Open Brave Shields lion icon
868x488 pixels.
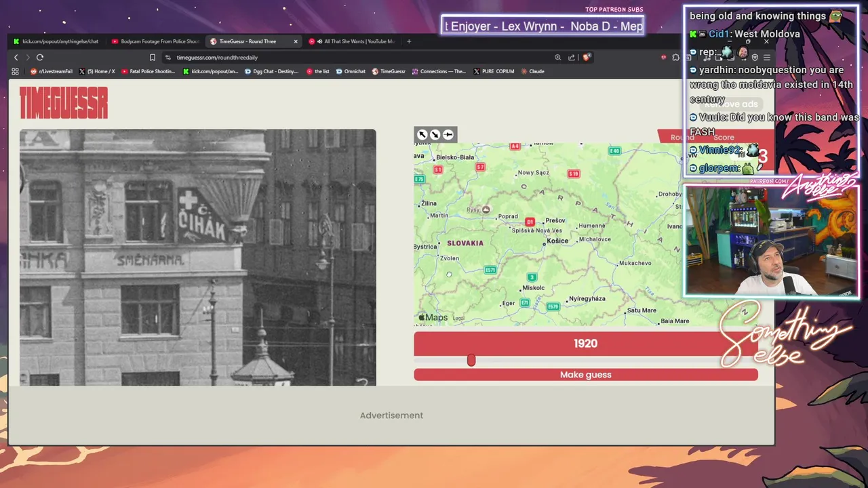click(586, 58)
